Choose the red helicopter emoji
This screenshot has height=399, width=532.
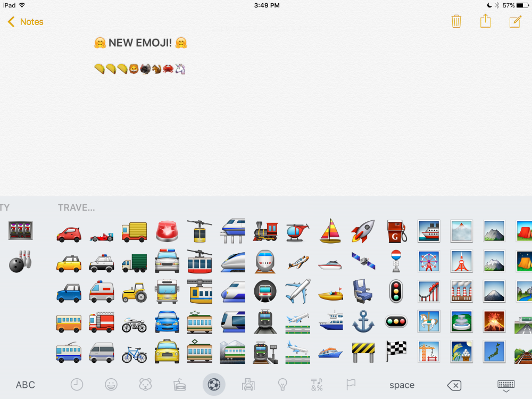click(x=297, y=231)
